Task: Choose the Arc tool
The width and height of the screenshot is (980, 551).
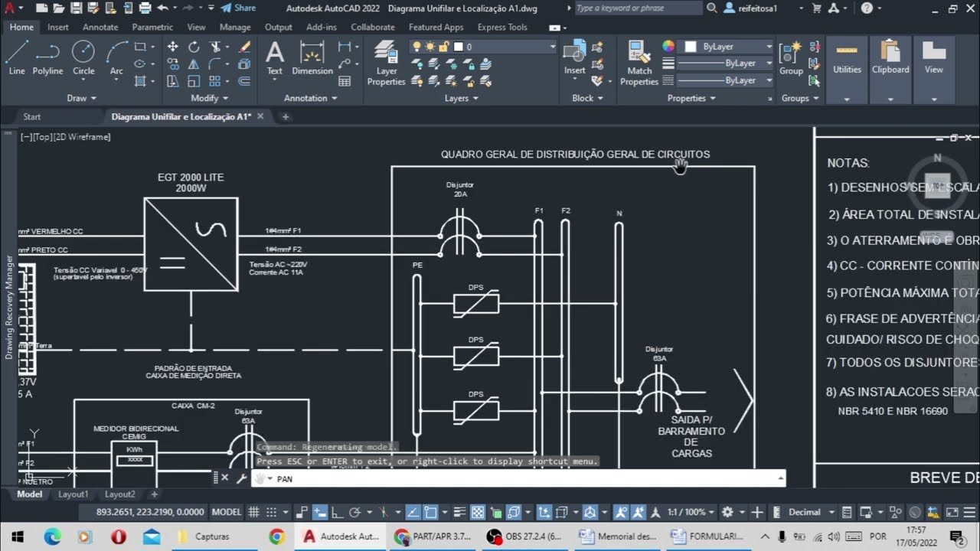Action: (x=116, y=58)
